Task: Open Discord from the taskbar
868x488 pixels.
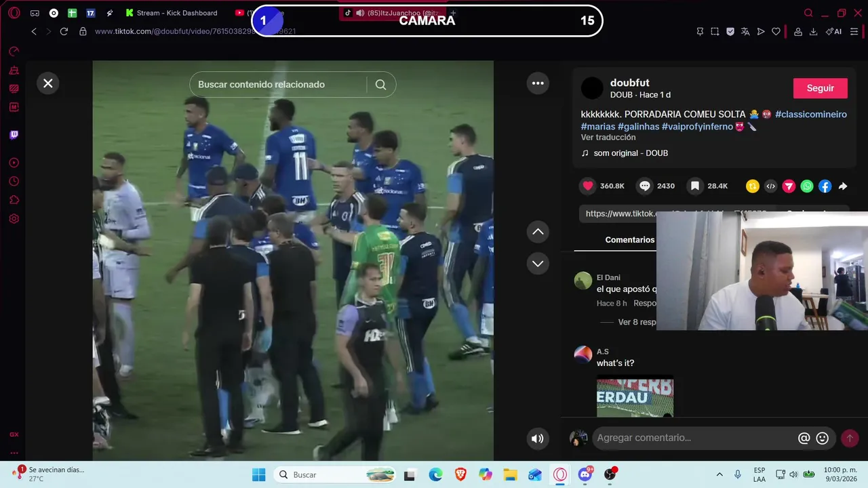Action: pyautogui.click(x=585, y=474)
